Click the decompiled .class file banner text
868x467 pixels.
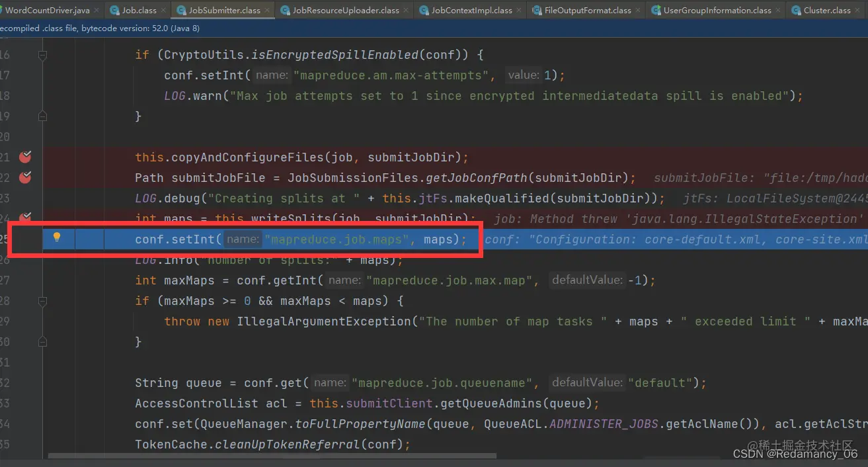[99, 28]
